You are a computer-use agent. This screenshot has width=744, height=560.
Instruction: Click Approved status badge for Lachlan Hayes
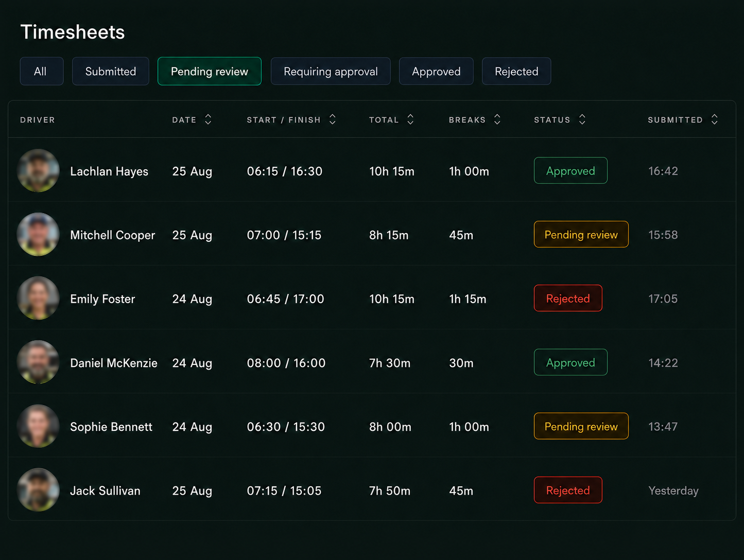click(570, 170)
